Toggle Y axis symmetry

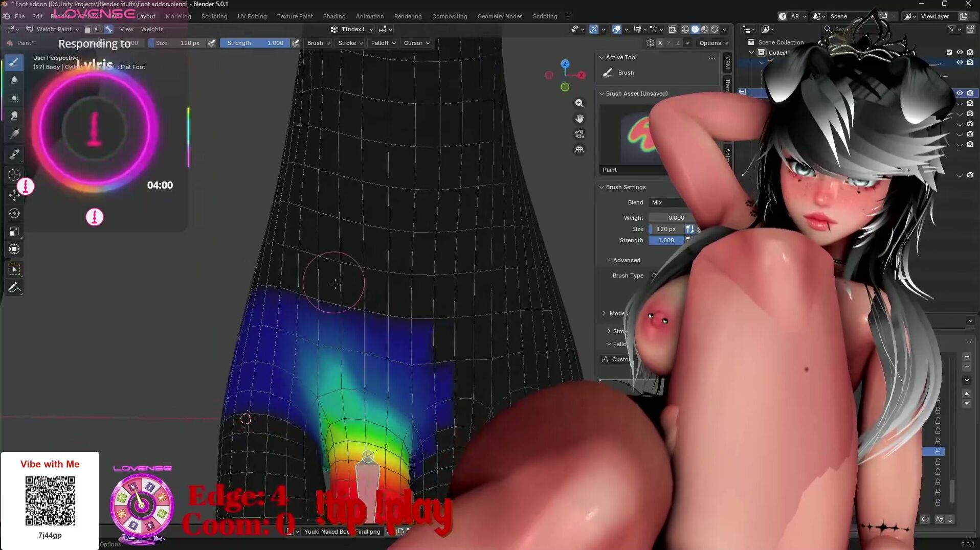click(x=669, y=43)
